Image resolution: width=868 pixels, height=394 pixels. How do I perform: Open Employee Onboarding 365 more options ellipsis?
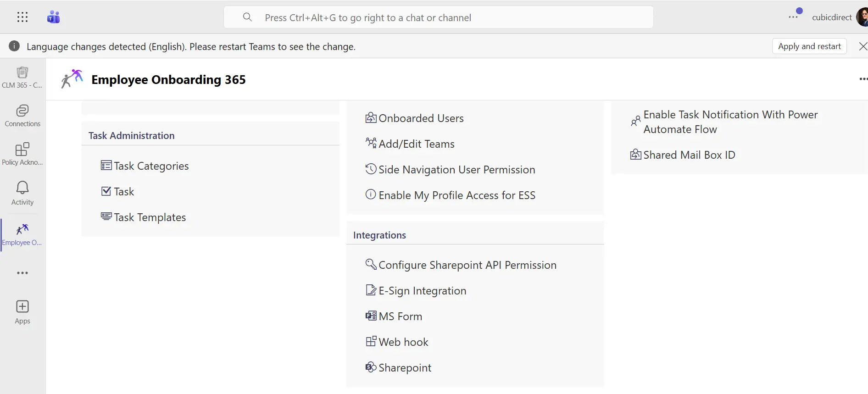863,79
